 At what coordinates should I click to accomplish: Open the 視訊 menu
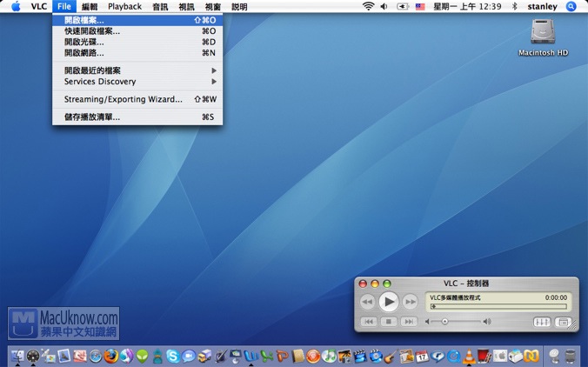coord(186,6)
